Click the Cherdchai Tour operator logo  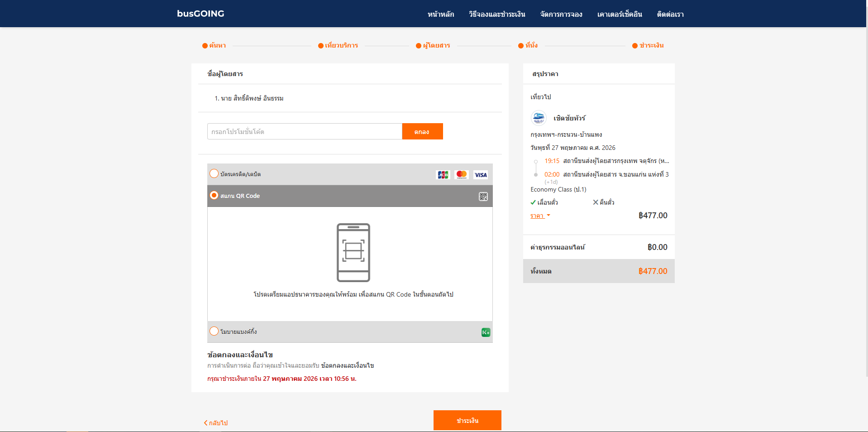coord(539,118)
